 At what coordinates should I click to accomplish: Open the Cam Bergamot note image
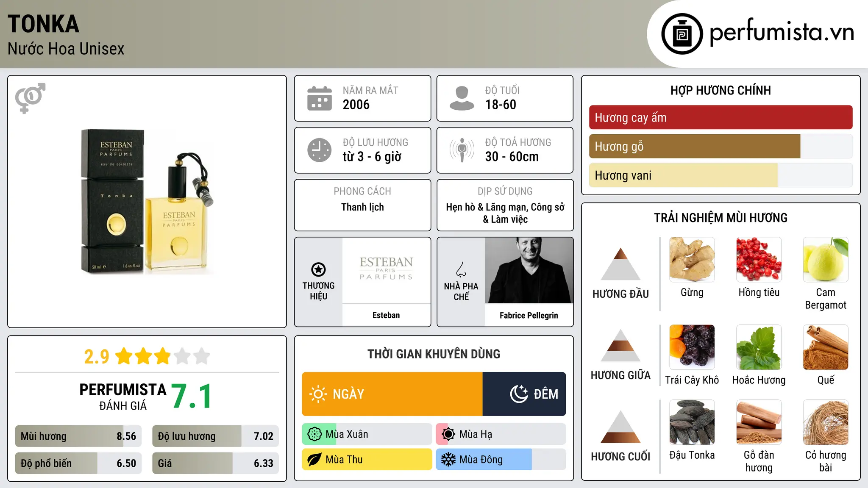(x=826, y=260)
